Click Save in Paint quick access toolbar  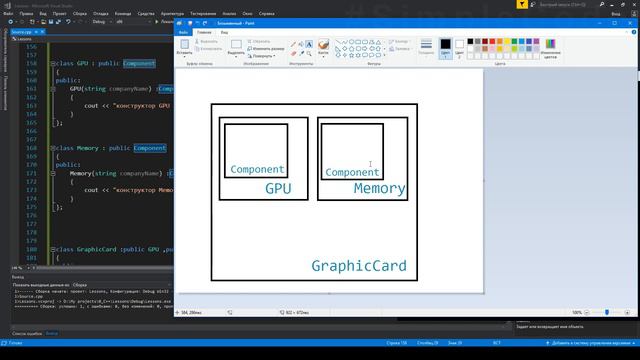tap(190, 23)
